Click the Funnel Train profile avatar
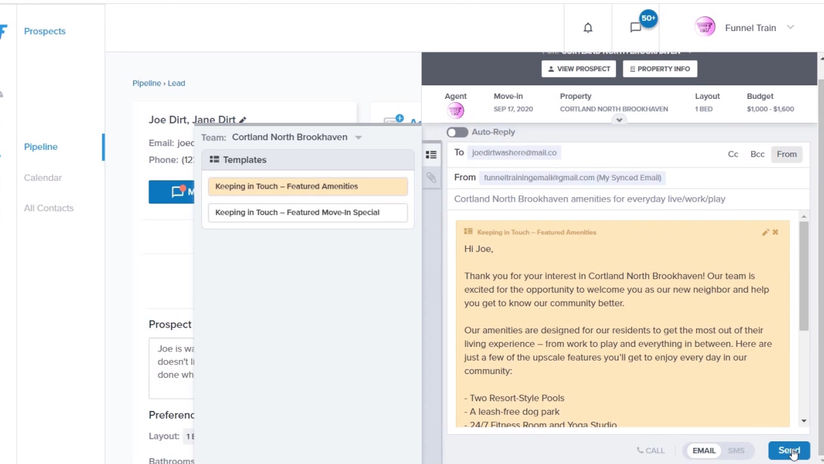This screenshot has height=464, width=824. pos(705,26)
